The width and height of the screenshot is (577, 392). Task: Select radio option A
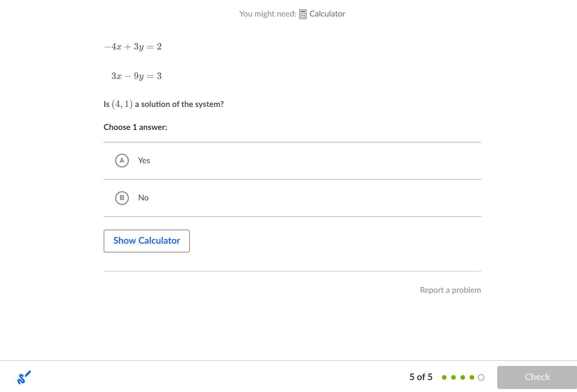pos(122,161)
